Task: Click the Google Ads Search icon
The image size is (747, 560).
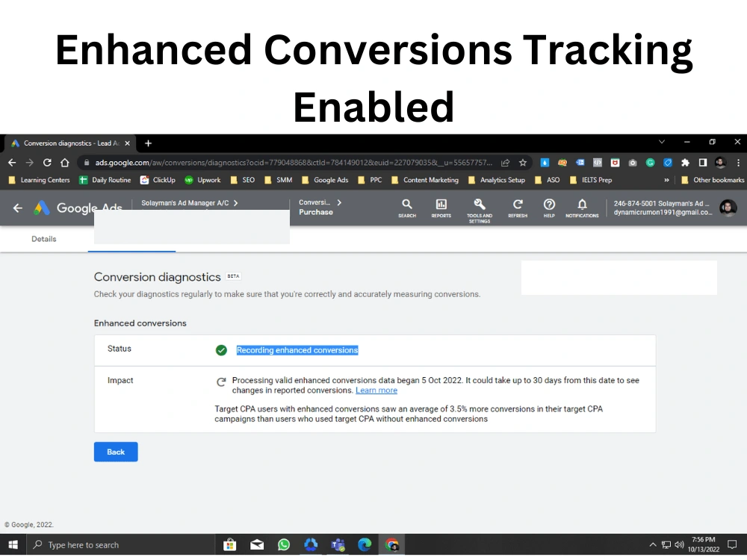Action: (407, 208)
